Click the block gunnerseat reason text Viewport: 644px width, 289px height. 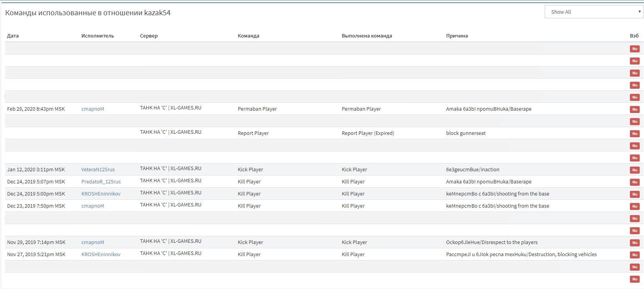click(x=466, y=133)
